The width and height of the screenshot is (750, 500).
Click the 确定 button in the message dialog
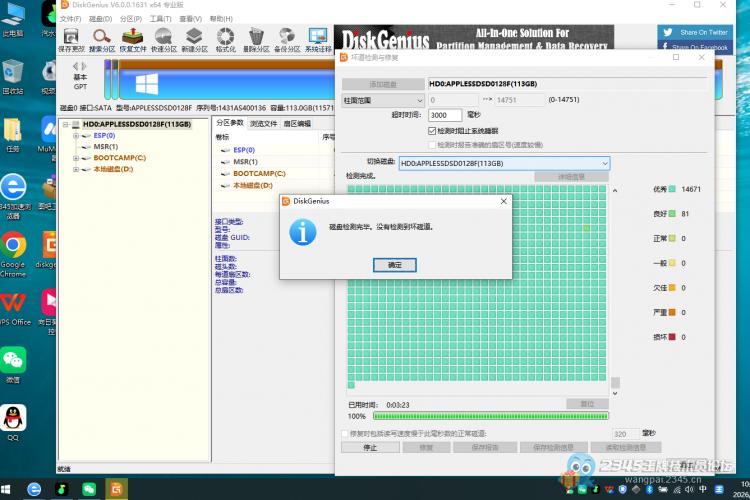(x=394, y=265)
